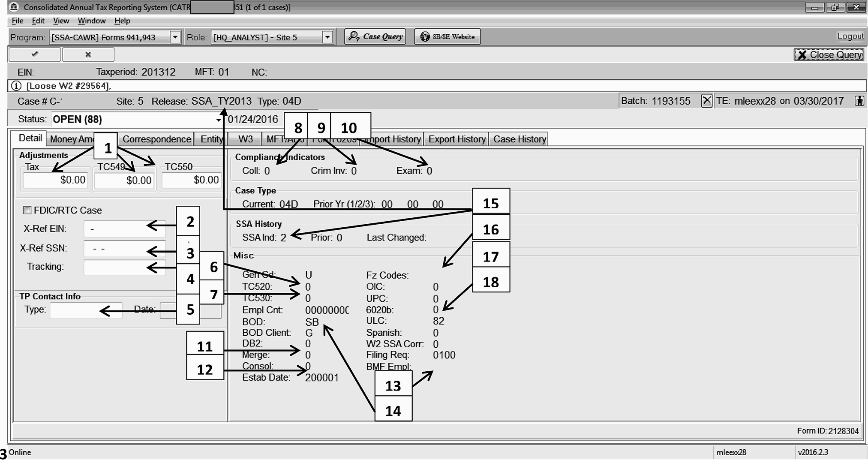Expand the Program dropdown list
The image size is (868, 460).
click(x=175, y=37)
